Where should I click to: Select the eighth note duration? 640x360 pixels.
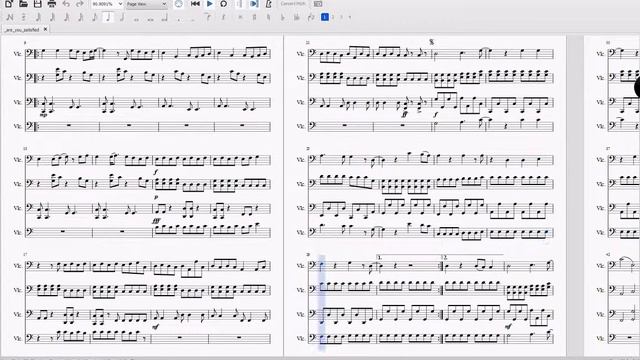[x=95, y=17]
